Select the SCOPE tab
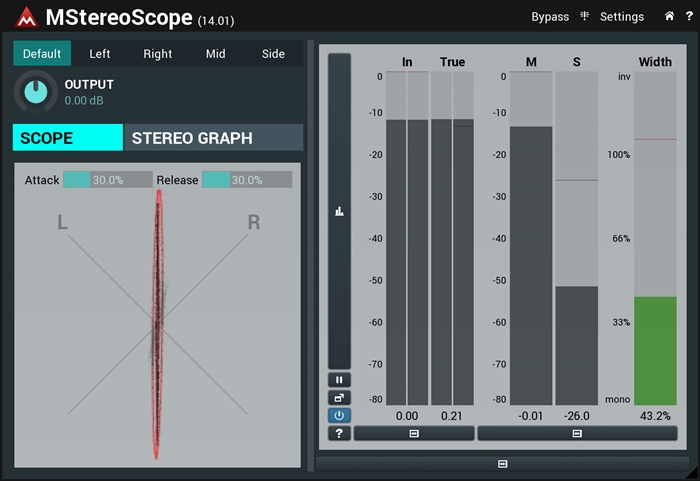Viewport: 700px width, 481px height. tap(67, 138)
